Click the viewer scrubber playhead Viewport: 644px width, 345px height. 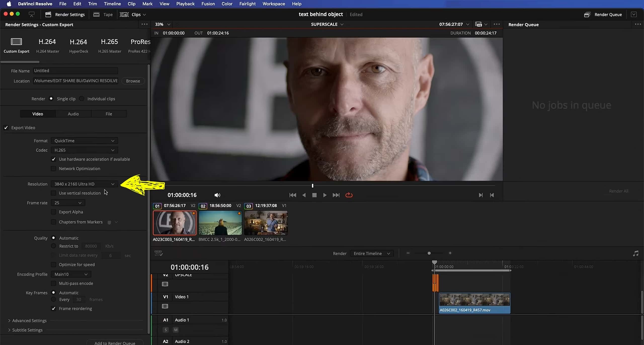312,186
